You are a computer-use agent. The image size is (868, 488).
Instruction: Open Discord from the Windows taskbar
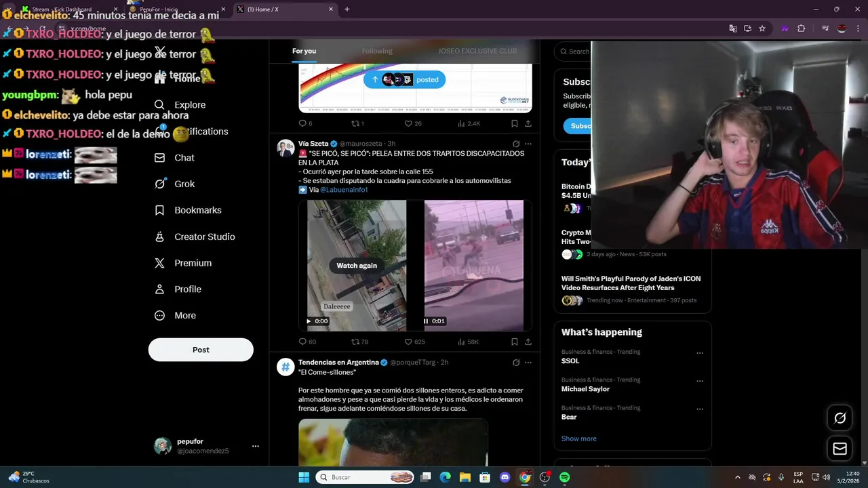(x=505, y=477)
